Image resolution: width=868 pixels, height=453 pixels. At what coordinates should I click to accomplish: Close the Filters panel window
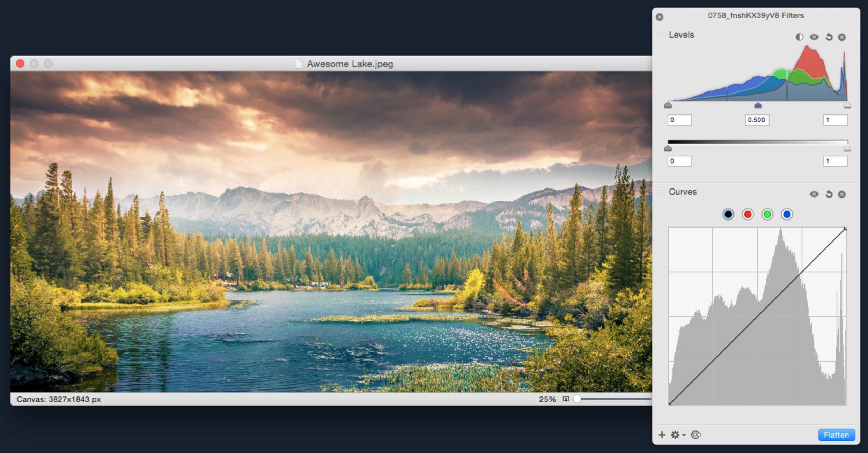pos(659,17)
